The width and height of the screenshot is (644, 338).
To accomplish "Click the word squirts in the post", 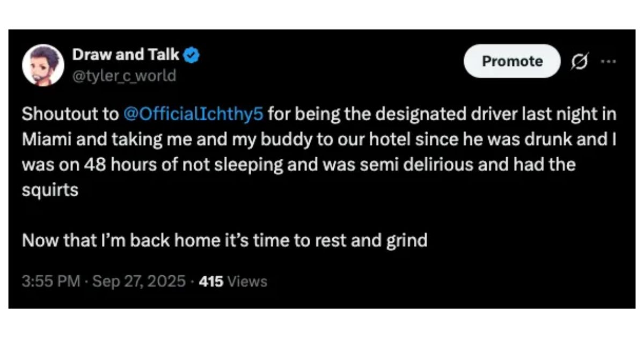I will tap(50, 190).
